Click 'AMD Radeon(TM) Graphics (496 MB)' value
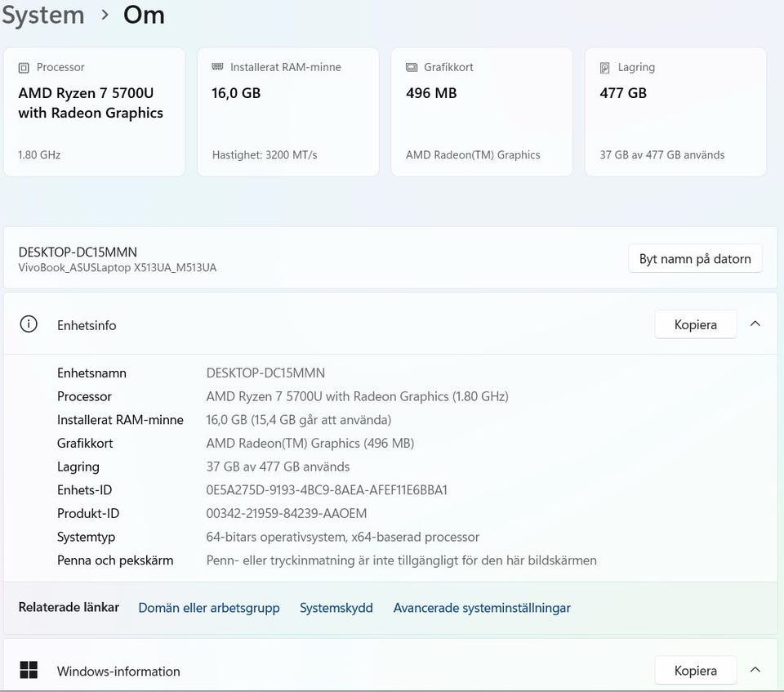The image size is (784, 692). pos(310,444)
